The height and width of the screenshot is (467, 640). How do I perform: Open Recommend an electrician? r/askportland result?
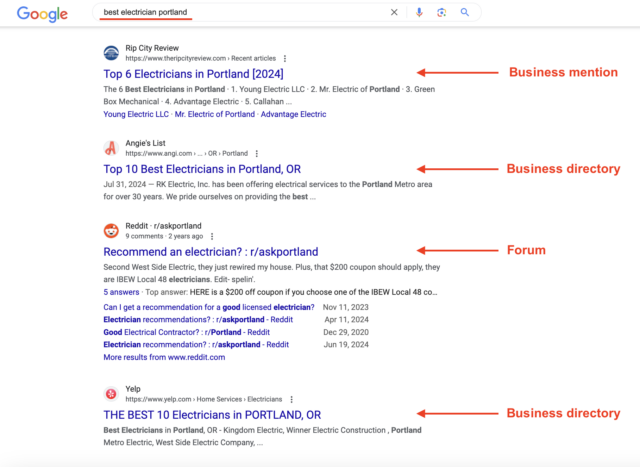pos(211,252)
